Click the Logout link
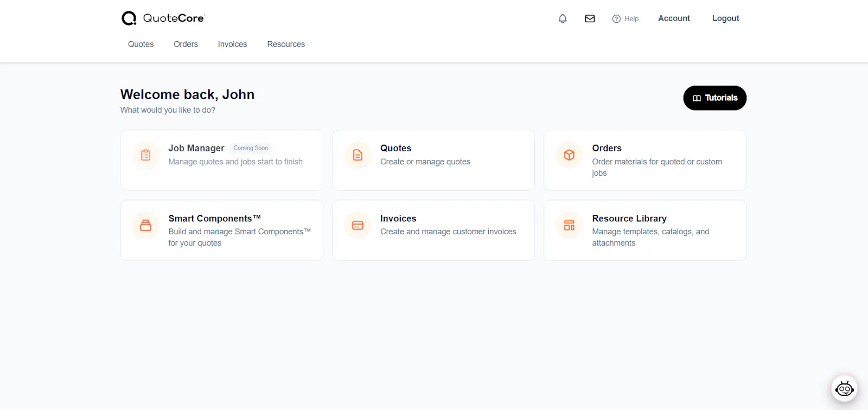Screen dimensions: 868x410 (x=725, y=18)
